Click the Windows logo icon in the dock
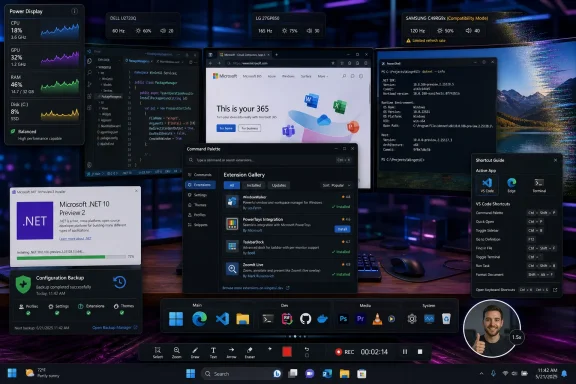Viewport: 576px width, 384px height. pyautogui.click(x=176, y=319)
